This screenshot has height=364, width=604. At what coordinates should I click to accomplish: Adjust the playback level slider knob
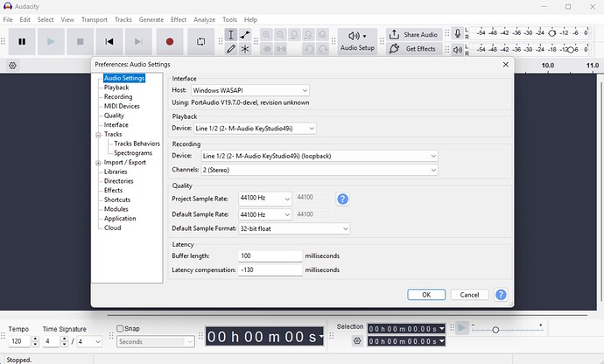571,50
